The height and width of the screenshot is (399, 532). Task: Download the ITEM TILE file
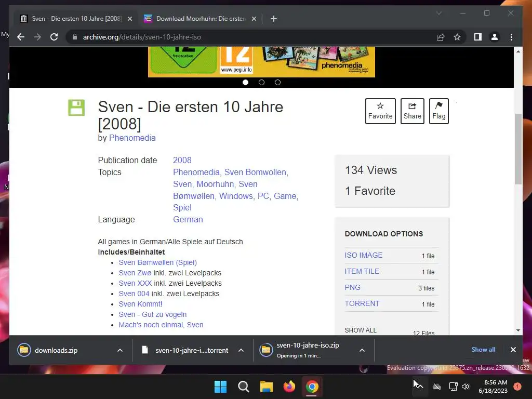(x=362, y=271)
